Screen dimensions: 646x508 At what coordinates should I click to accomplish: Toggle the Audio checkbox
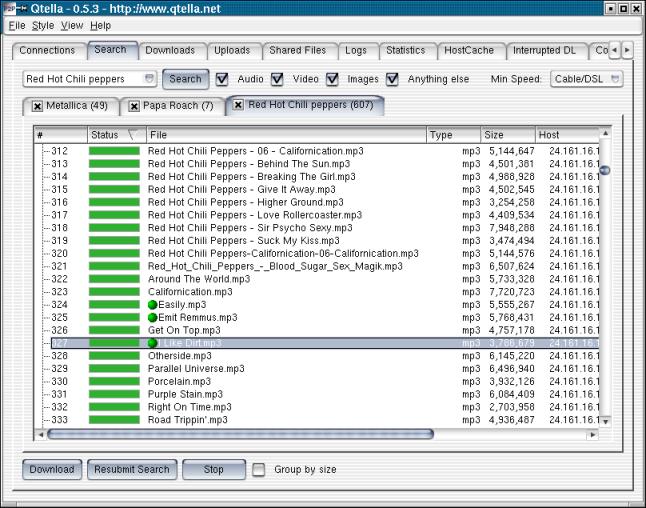click(222, 79)
